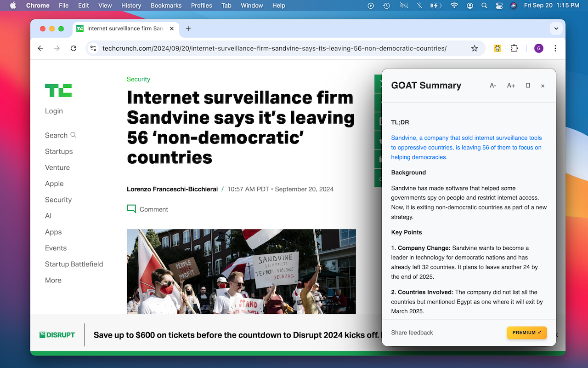Go to Startups section
This screenshot has width=588, height=368.
click(59, 151)
